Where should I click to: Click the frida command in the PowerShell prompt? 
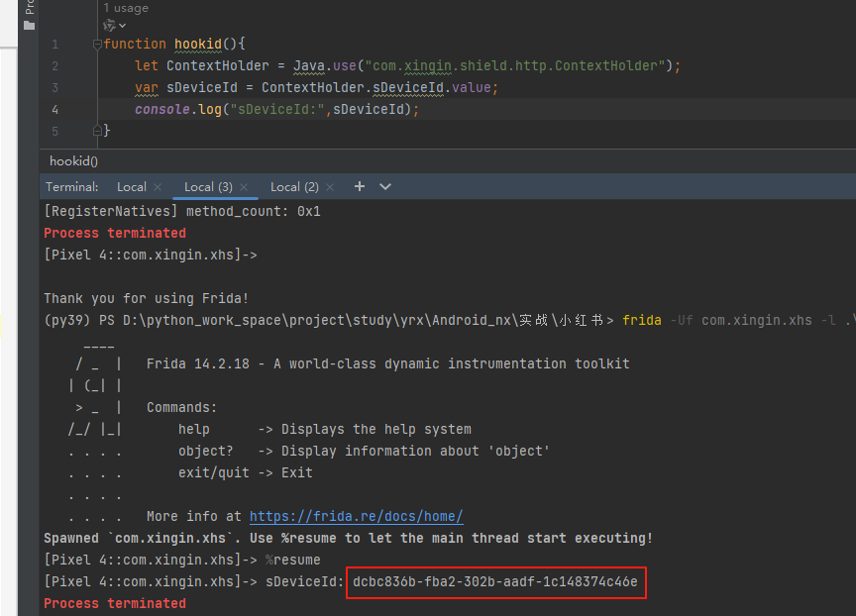coord(642,320)
